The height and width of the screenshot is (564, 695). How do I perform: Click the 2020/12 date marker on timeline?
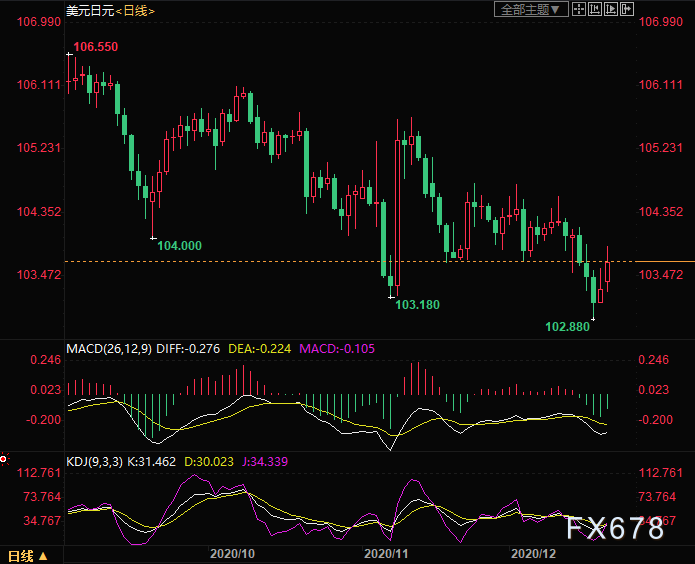point(532,553)
